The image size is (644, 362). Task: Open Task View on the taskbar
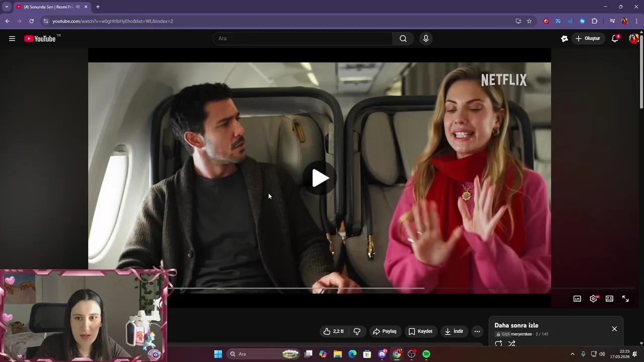pos(308,354)
